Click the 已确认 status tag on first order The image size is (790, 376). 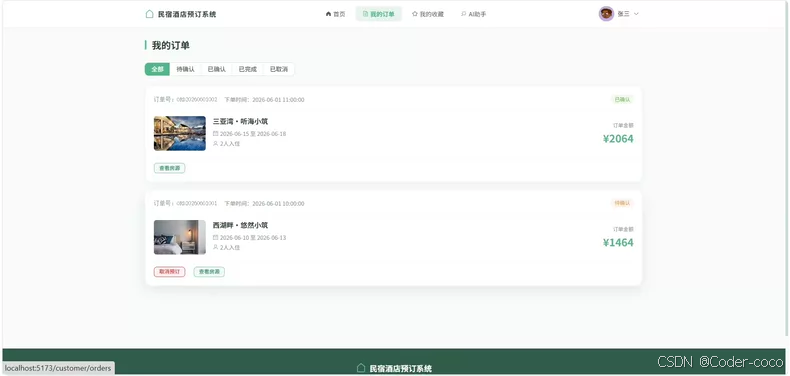tap(622, 99)
